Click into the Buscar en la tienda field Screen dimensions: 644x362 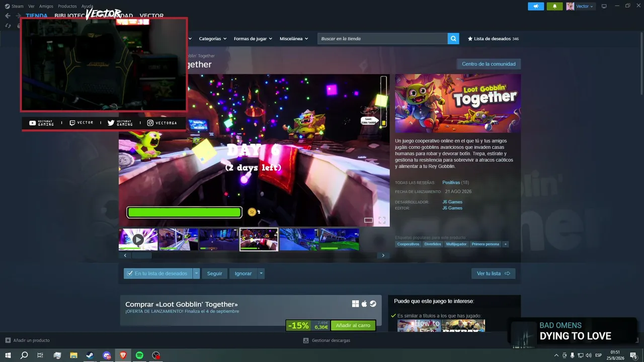(x=382, y=39)
